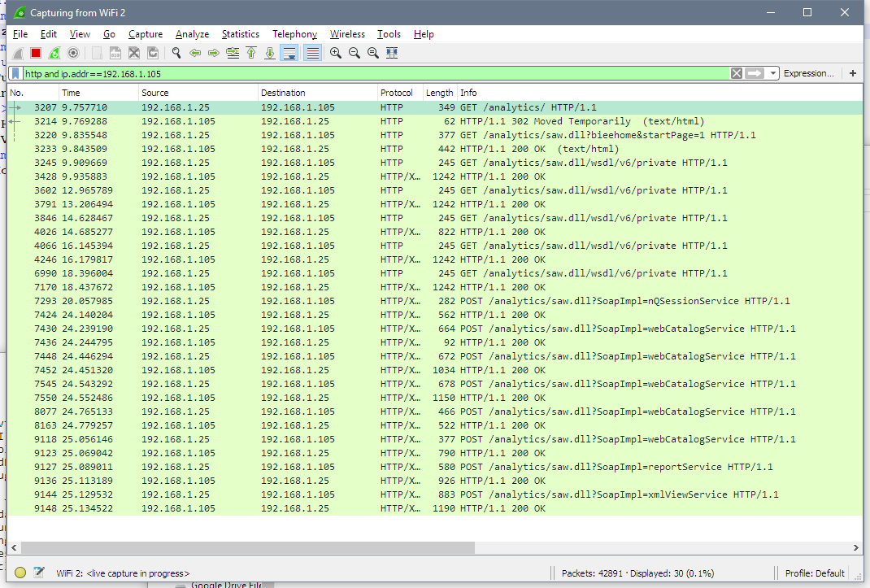Go to the first packet
The width and height of the screenshot is (870, 588).
tap(251, 53)
